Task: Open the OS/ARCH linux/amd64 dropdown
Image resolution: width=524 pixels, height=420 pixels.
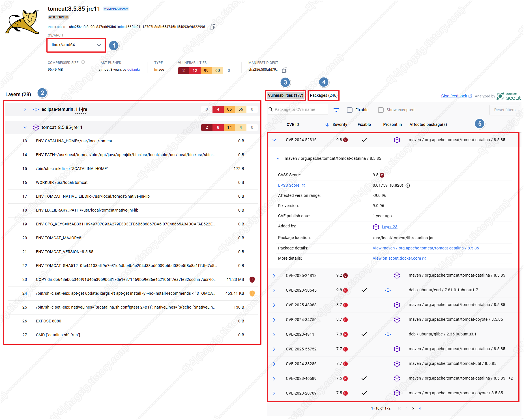Action: pos(76,45)
